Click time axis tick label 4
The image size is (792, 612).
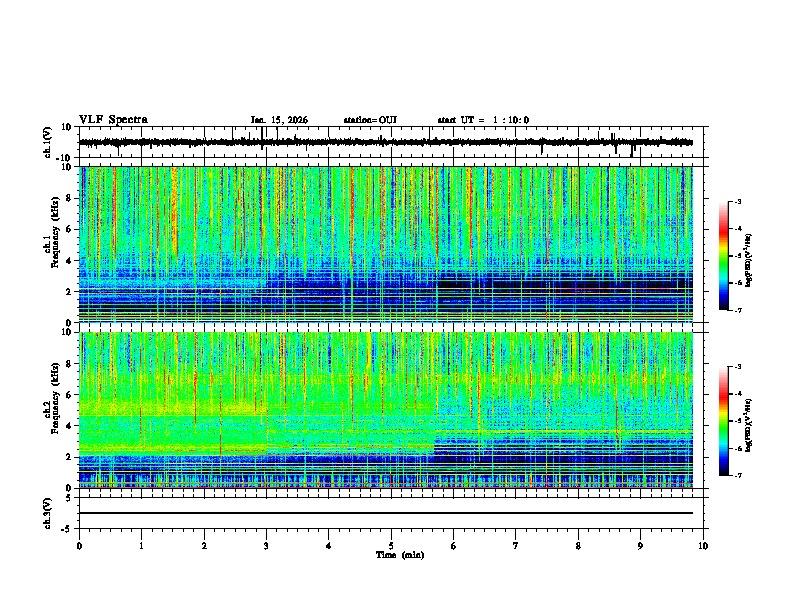(329, 546)
